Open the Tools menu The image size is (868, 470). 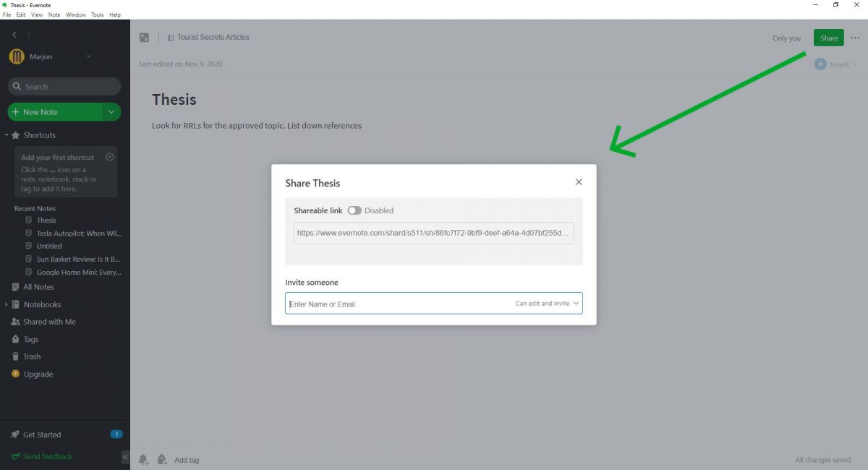97,14
